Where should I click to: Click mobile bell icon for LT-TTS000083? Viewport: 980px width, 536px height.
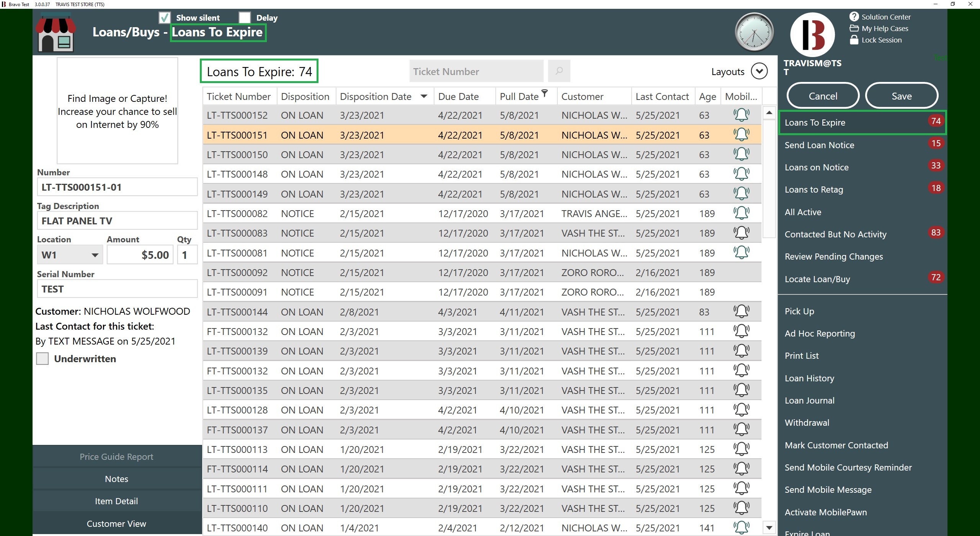point(741,232)
